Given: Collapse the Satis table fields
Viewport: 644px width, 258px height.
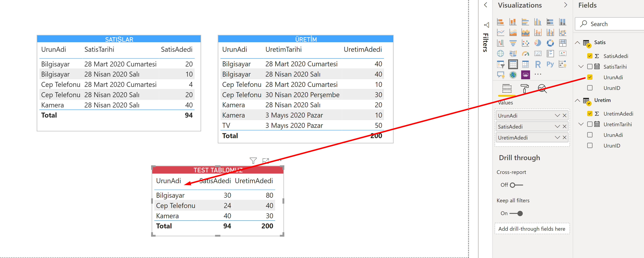Looking at the screenshot, I should click(x=577, y=42).
